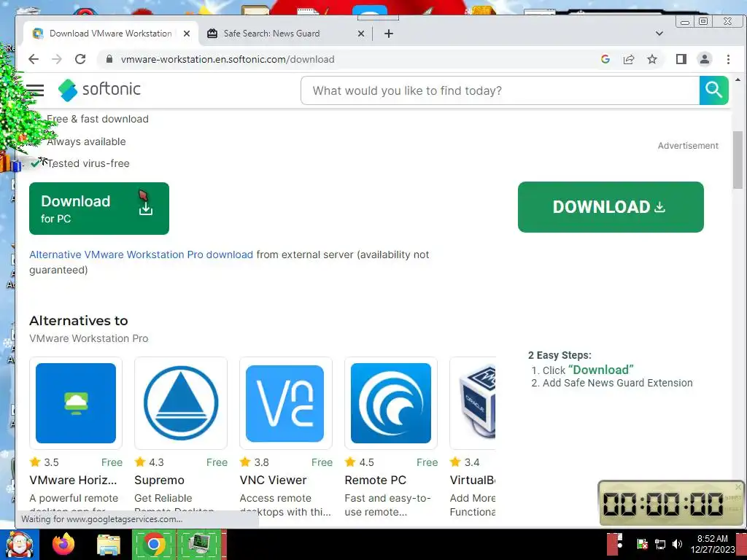Screen dimensions: 747x560
Task: Open the Chrome profile menu
Action: pyautogui.click(x=705, y=59)
